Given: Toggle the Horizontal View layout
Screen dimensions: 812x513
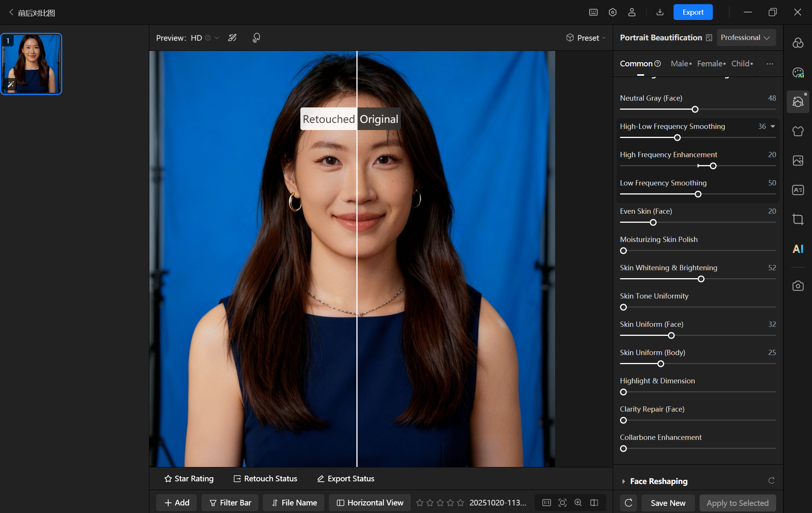Looking at the screenshot, I should pyautogui.click(x=370, y=502).
